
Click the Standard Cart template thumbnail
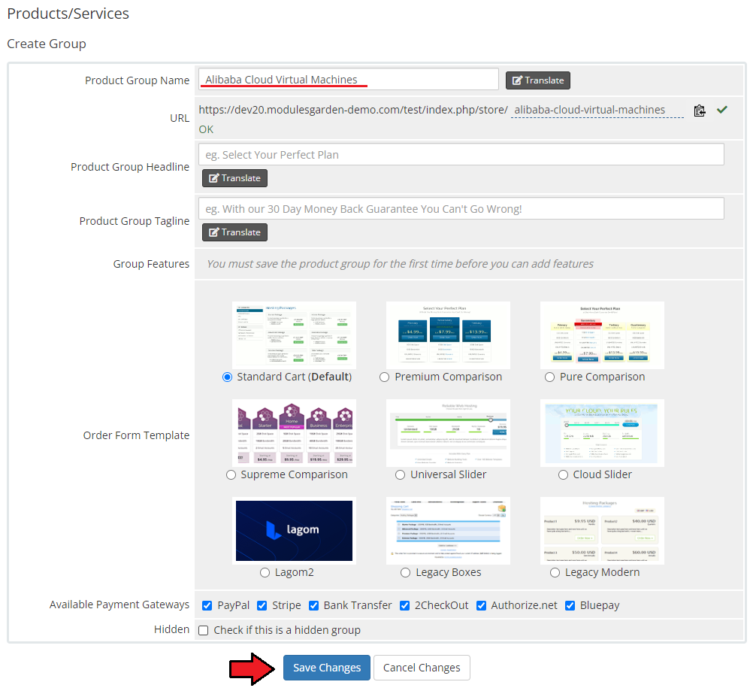tap(294, 335)
